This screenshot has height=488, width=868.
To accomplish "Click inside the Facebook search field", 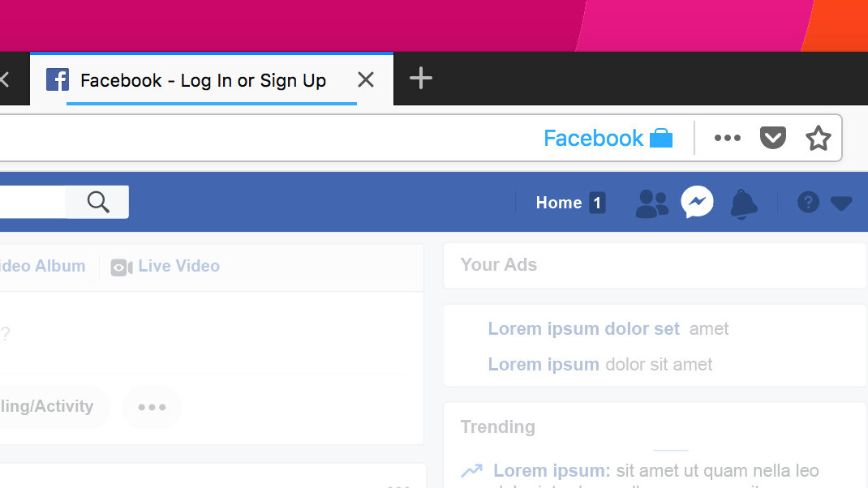I will click(32, 202).
